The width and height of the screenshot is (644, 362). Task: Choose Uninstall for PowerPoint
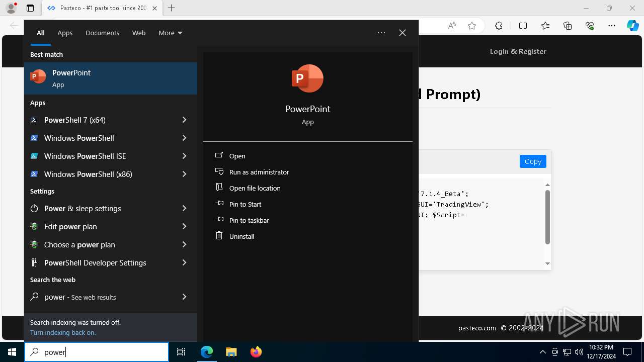pos(242,236)
